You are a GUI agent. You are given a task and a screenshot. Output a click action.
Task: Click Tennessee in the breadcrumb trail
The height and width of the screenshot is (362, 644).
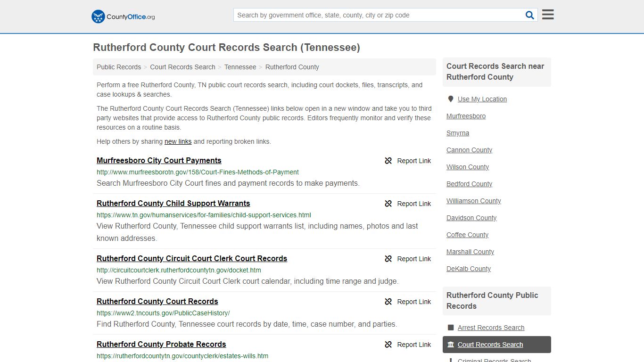[x=240, y=67]
